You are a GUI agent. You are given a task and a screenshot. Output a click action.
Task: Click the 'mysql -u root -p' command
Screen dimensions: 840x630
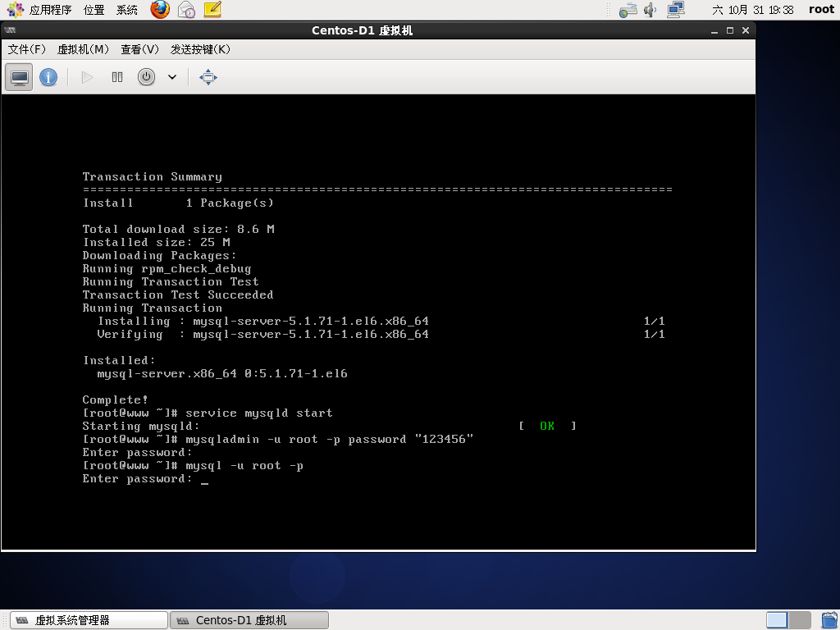click(x=244, y=466)
